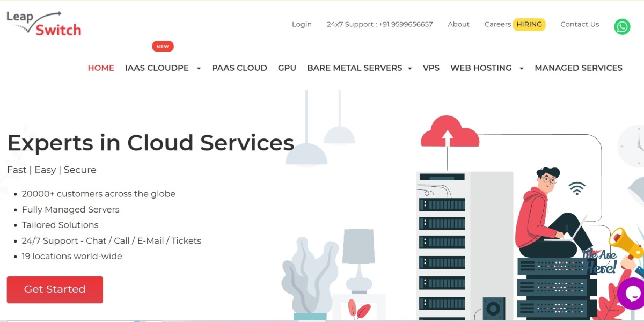Open the About page link
The width and height of the screenshot is (644, 322).
[x=458, y=24]
